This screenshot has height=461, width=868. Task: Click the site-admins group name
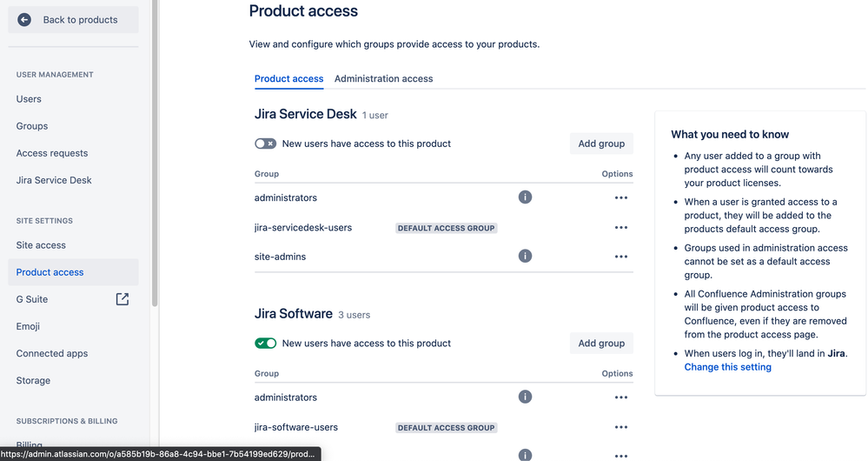point(280,257)
